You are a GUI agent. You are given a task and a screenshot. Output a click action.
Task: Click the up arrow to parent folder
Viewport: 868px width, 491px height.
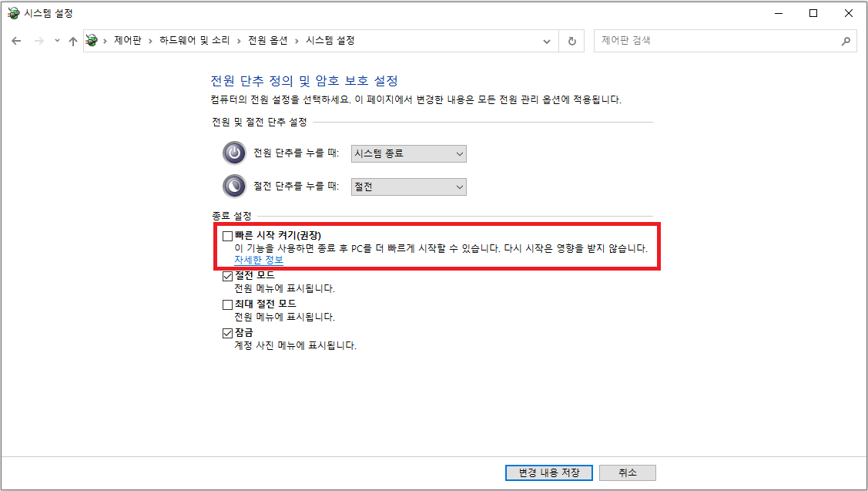[72, 41]
